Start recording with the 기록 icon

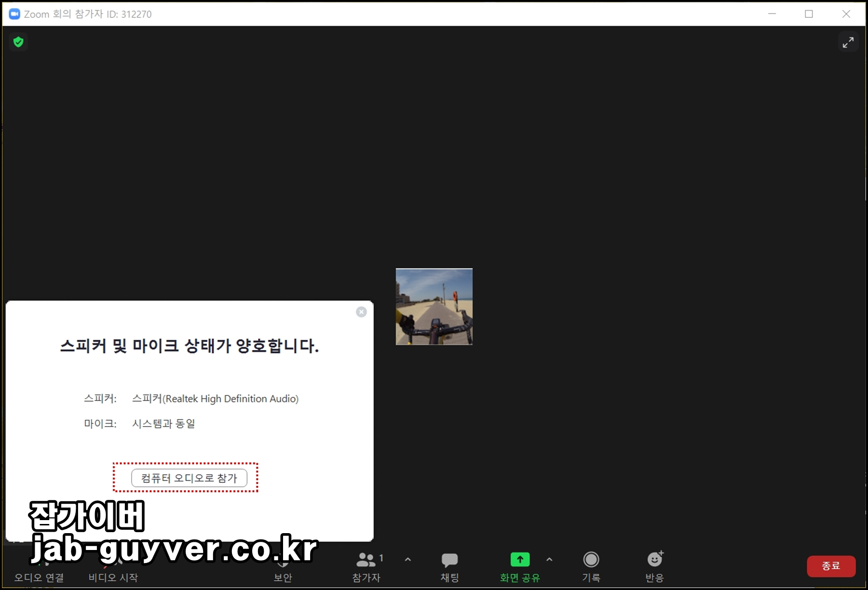pos(591,566)
